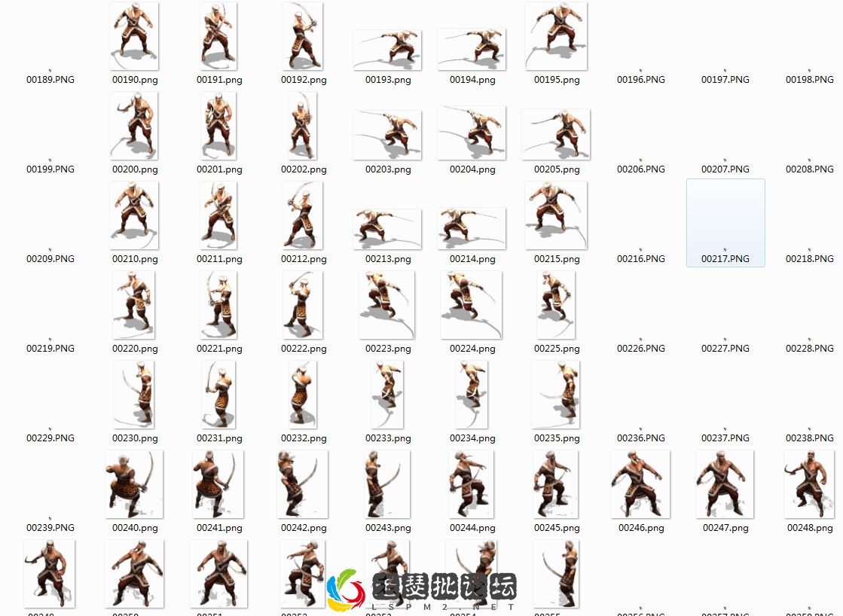
Task: Select the 00245.png thumbnail
Action: [x=556, y=484]
